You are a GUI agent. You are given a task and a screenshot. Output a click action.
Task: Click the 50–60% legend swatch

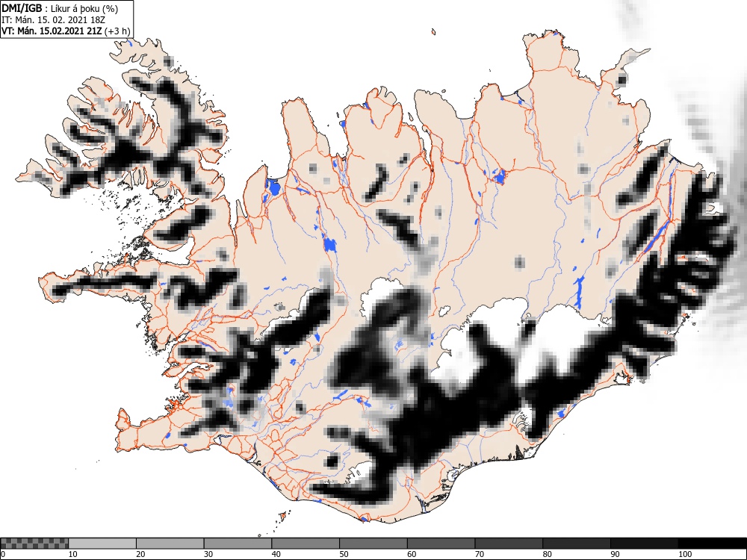[373, 544]
